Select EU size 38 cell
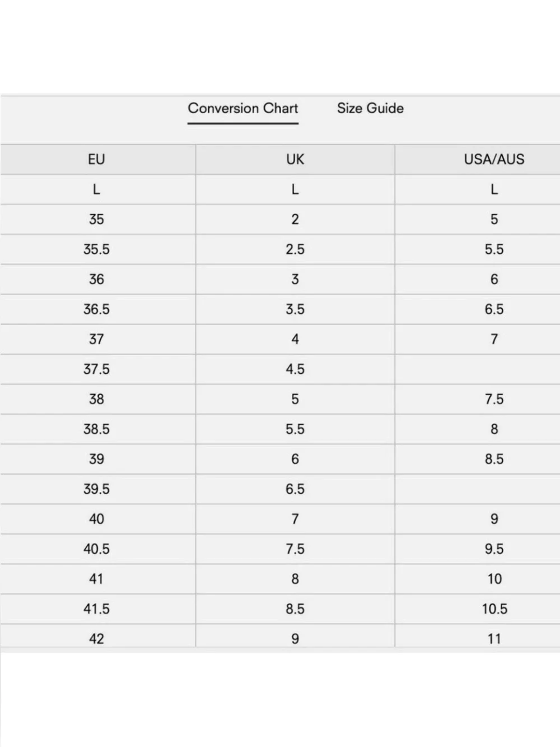Screen dimensions: 560x747 tap(97, 400)
